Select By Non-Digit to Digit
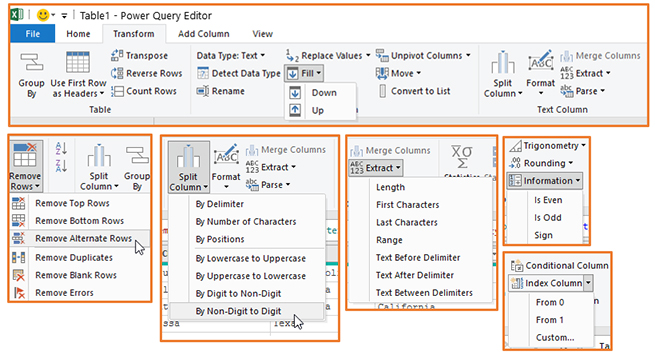Viewport: 655px width, 363px height. pos(247,311)
